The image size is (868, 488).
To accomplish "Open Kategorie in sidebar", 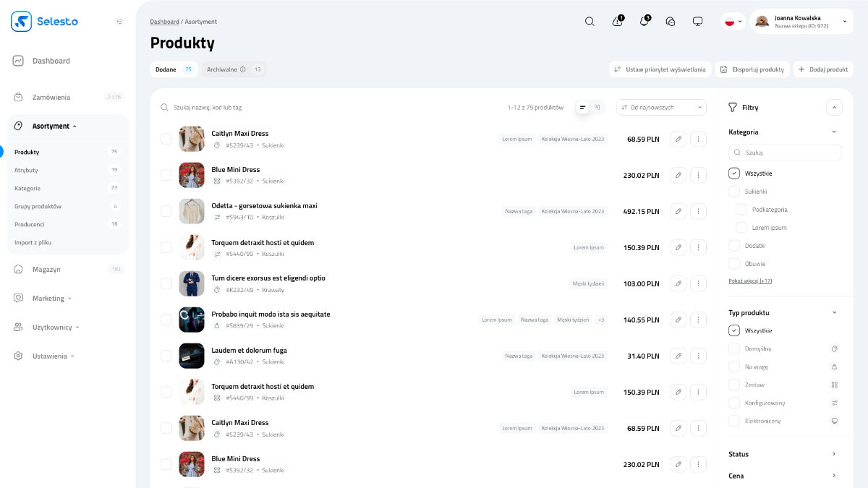I will click(x=27, y=188).
